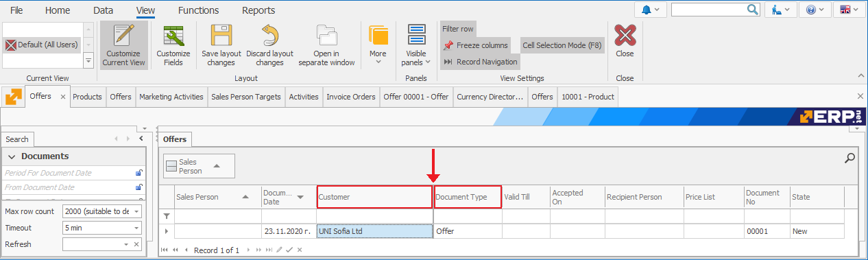
Task: Open the notifications bell menu
Action: pyautogui.click(x=651, y=10)
